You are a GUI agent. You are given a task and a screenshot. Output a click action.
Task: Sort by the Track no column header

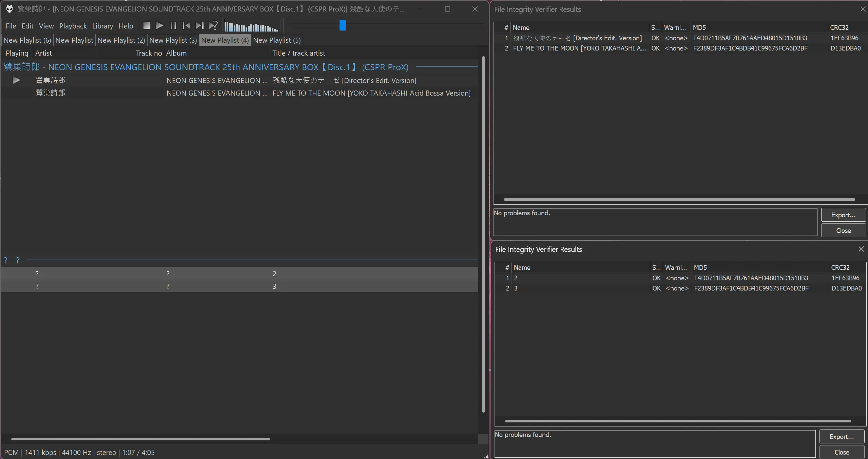(131, 53)
